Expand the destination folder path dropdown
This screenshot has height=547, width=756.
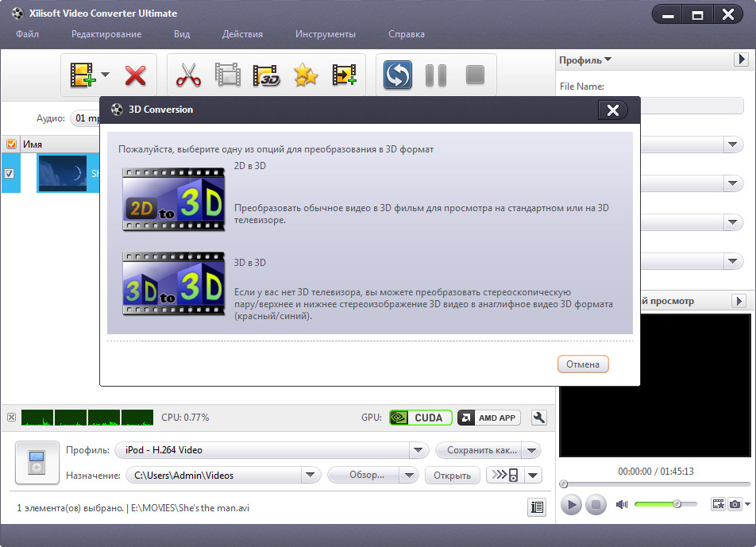(x=310, y=476)
